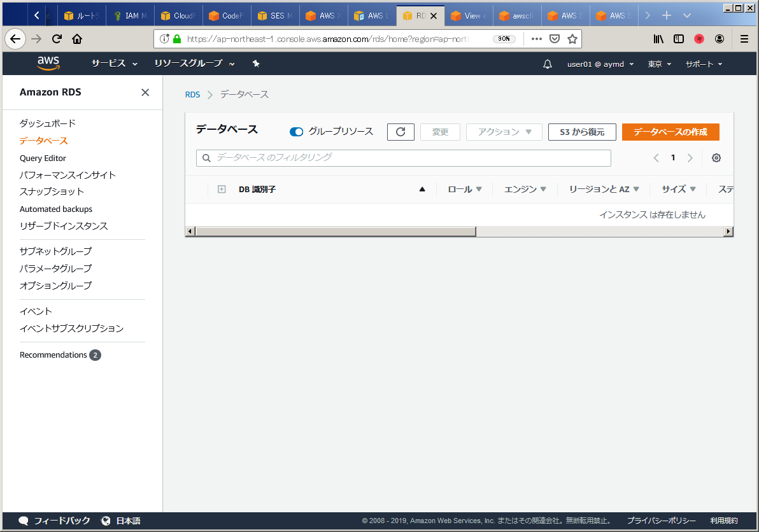Viewport: 759px width, 532px height.
Task: Open Query Editor in sidebar
Action: pos(43,158)
